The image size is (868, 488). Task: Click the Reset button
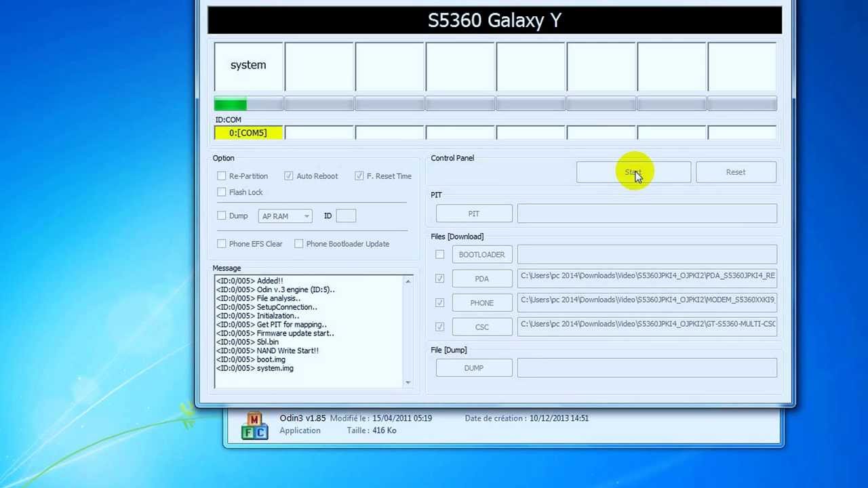[736, 172]
